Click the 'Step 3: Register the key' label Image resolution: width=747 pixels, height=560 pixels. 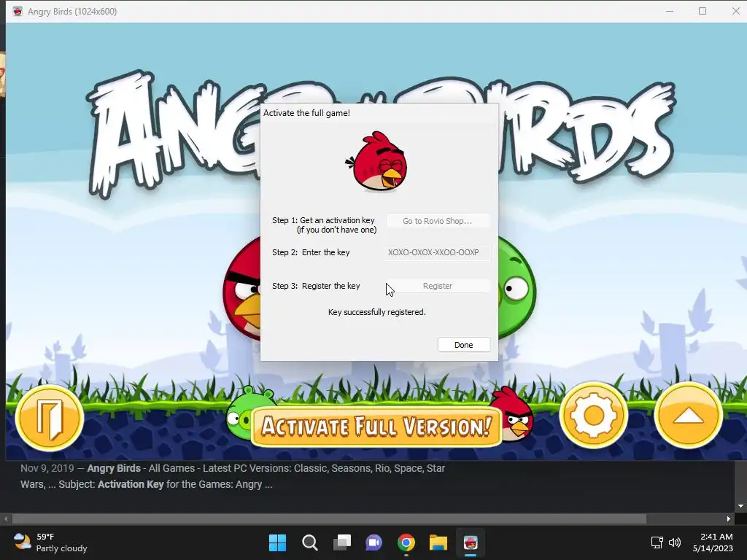(316, 286)
